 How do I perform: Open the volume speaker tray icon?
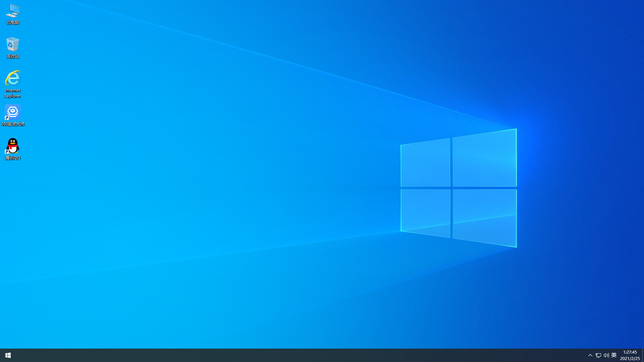[606, 355]
